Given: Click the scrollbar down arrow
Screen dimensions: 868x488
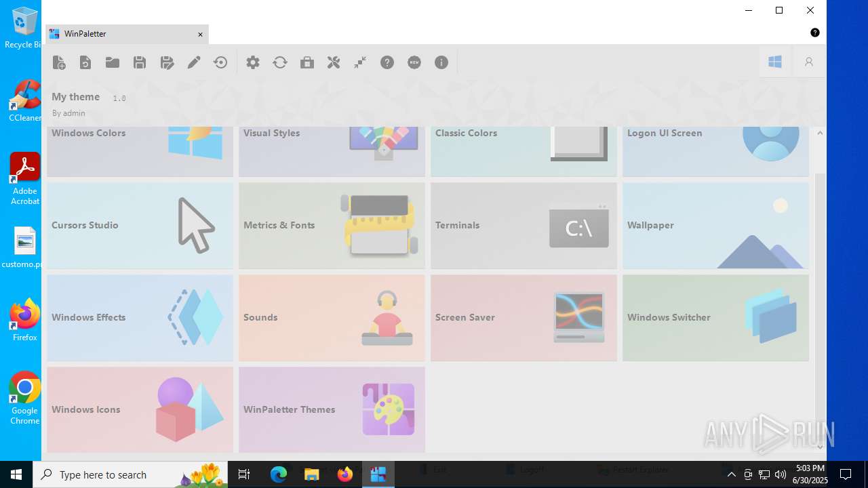Looking at the screenshot, I should [820, 447].
